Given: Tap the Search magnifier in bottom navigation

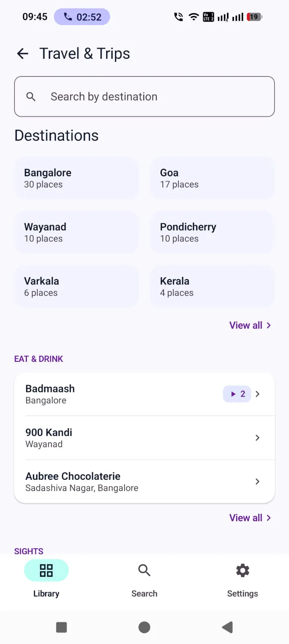Looking at the screenshot, I should [144, 570].
